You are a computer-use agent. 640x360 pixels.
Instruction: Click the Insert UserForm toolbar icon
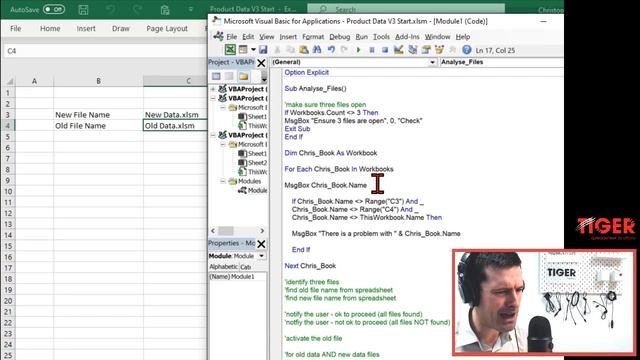pyautogui.click(x=243, y=50)
